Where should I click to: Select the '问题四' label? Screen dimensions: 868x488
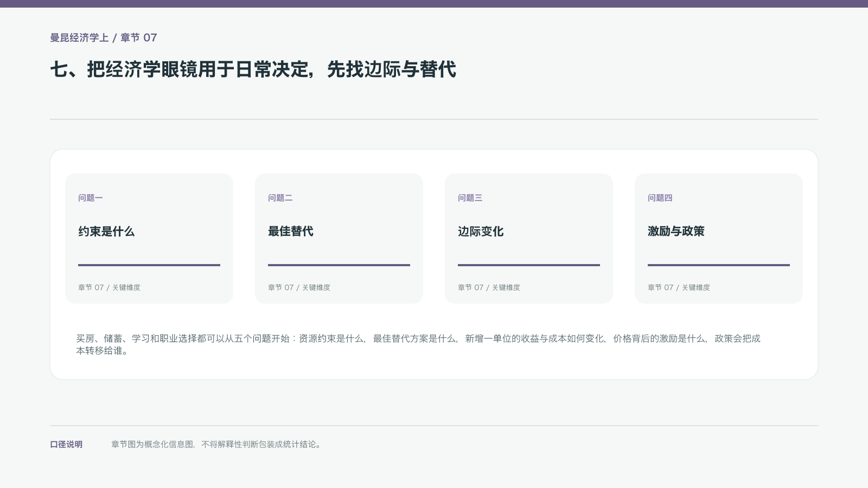pos(660,198)
